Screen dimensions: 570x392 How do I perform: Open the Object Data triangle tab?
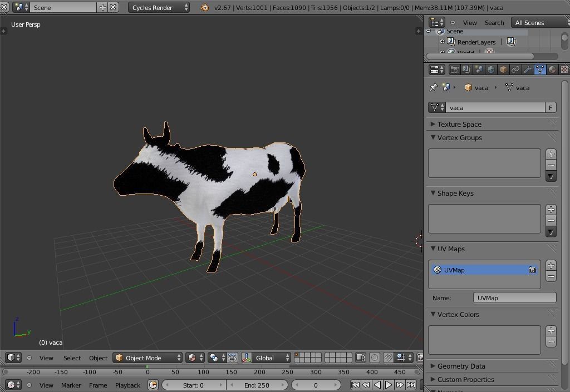[540, 70]
